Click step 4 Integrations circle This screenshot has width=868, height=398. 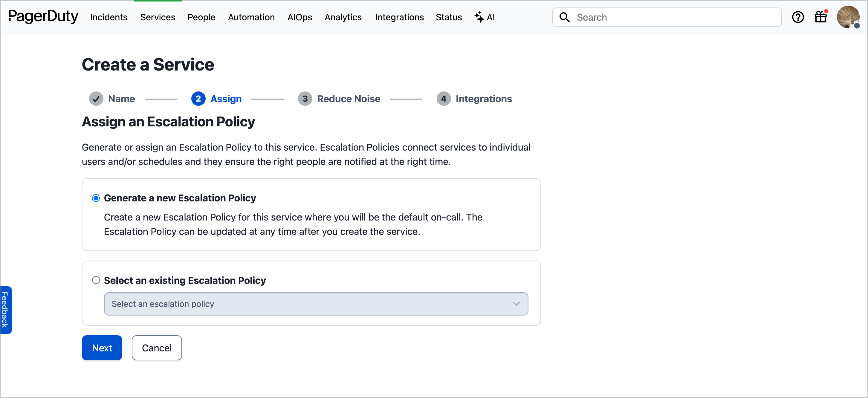point(444,99)
